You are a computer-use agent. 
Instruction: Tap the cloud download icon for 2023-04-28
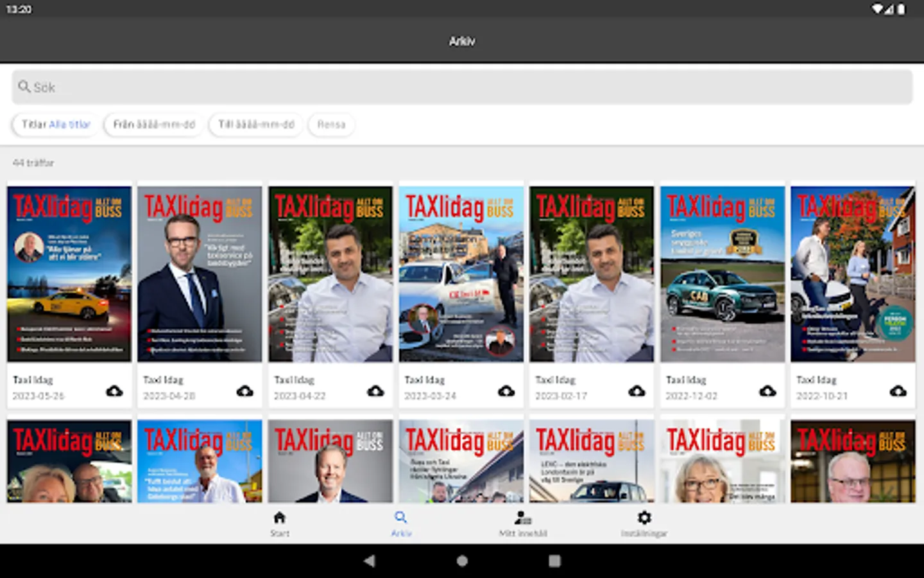pyautogui.click(x=245, y=390)
